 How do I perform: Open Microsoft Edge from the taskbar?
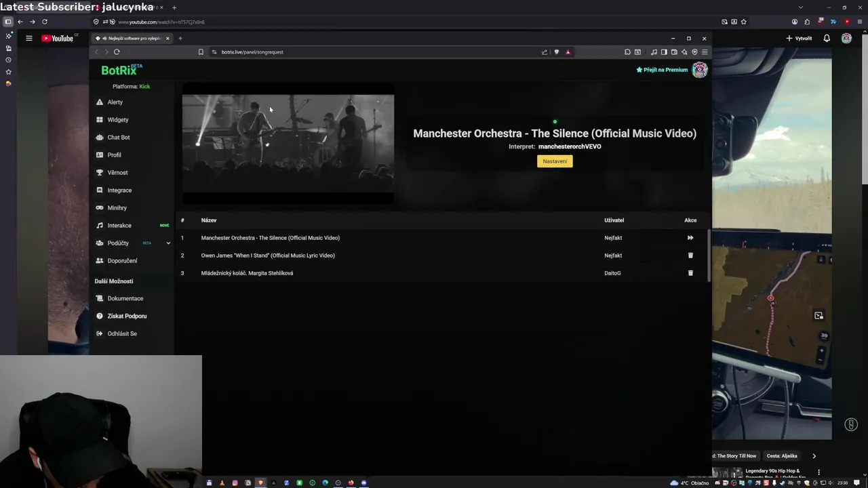(325, 483)
